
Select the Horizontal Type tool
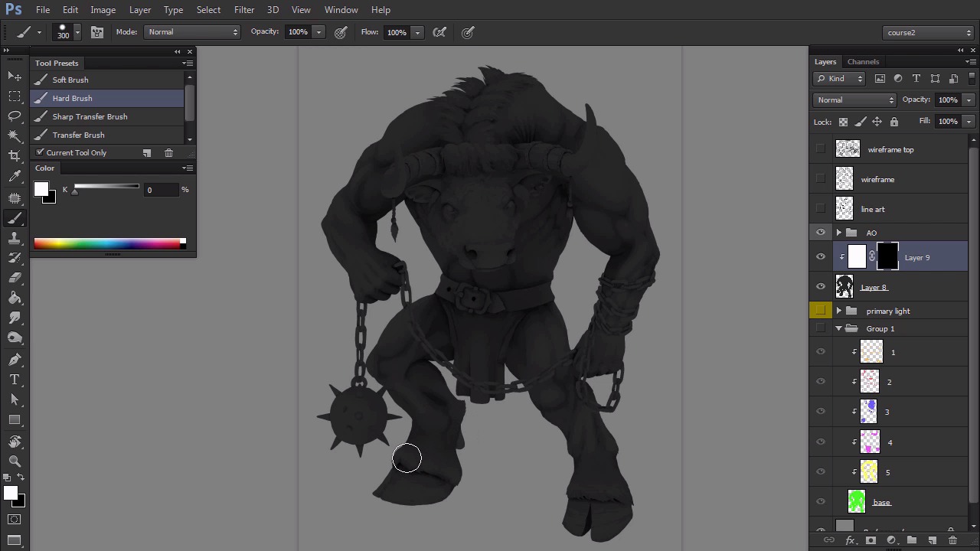pos(15,380)
